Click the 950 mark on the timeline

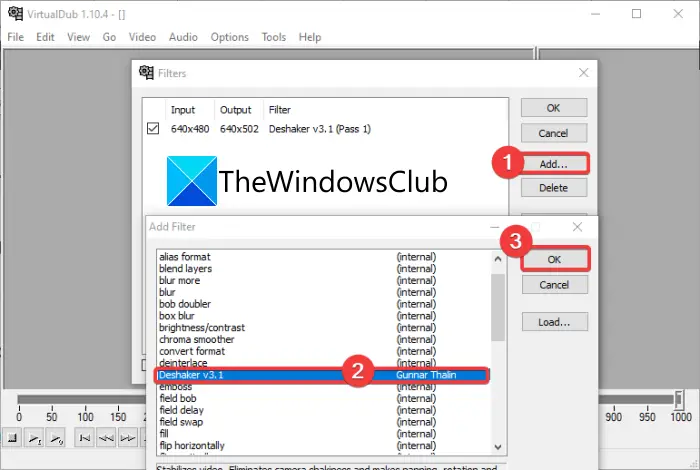[x=647, y=417]
